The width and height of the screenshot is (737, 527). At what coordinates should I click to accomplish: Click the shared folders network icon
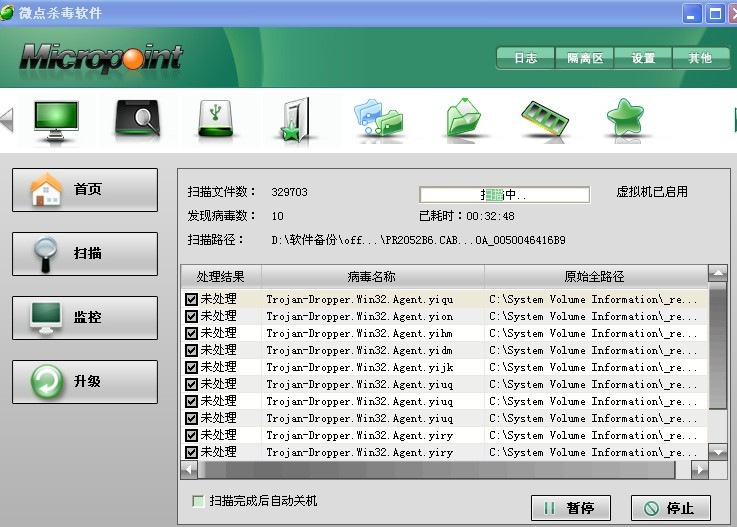point(378,118)
